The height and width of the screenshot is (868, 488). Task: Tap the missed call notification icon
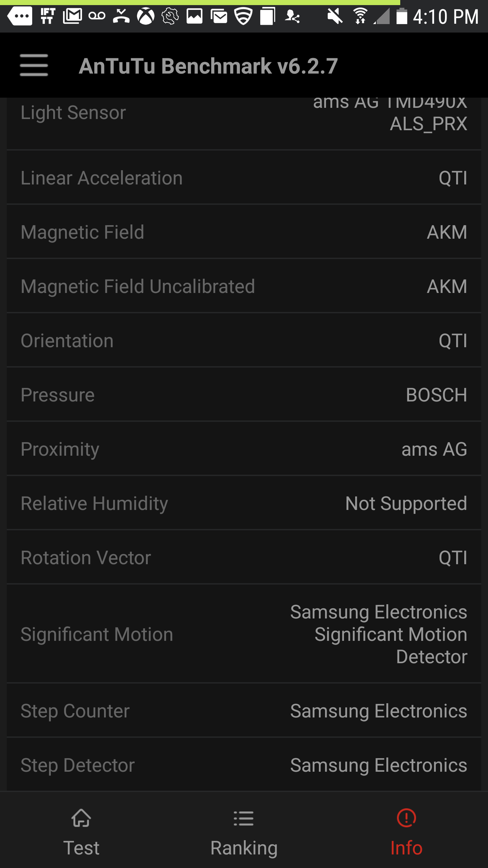coord(121,16)
